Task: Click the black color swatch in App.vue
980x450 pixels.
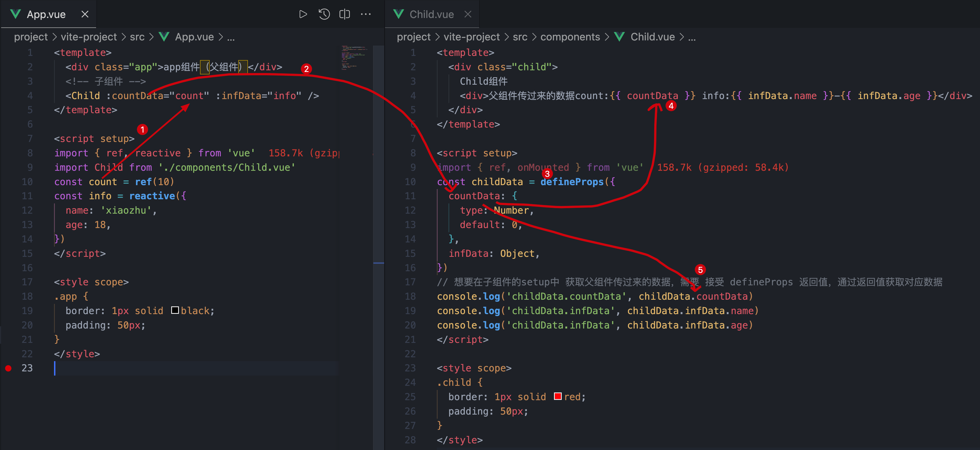Action: [x=175, y=311]
